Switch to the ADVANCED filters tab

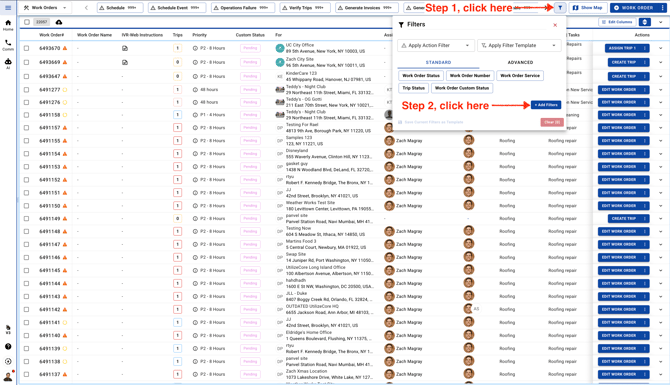point(520,62)
